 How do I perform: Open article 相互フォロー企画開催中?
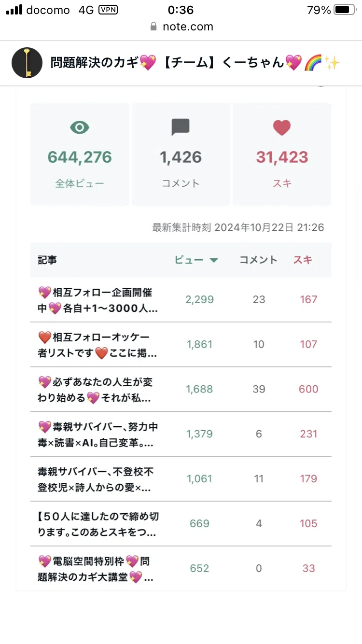click(181, 300)
